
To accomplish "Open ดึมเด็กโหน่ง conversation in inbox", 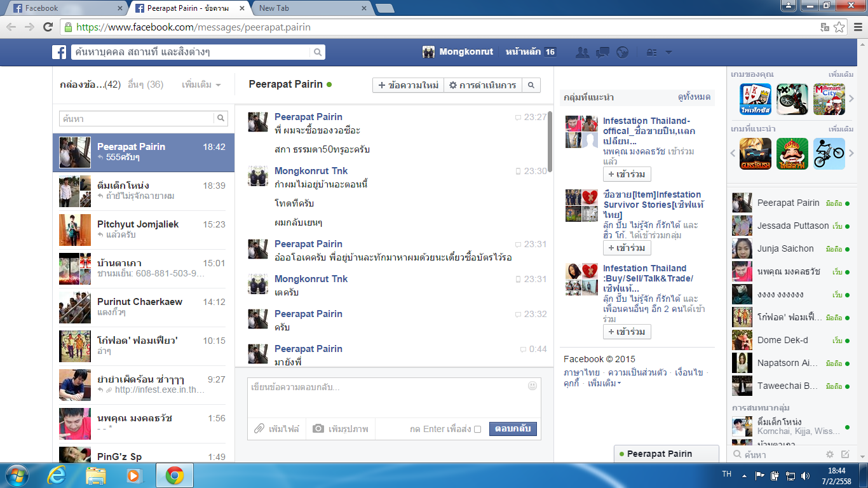I will pos(144,191).
